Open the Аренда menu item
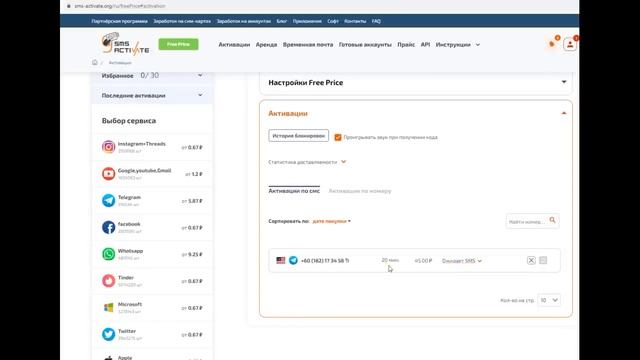The height and width of the screenshot is (360, 640). [266, 44]
